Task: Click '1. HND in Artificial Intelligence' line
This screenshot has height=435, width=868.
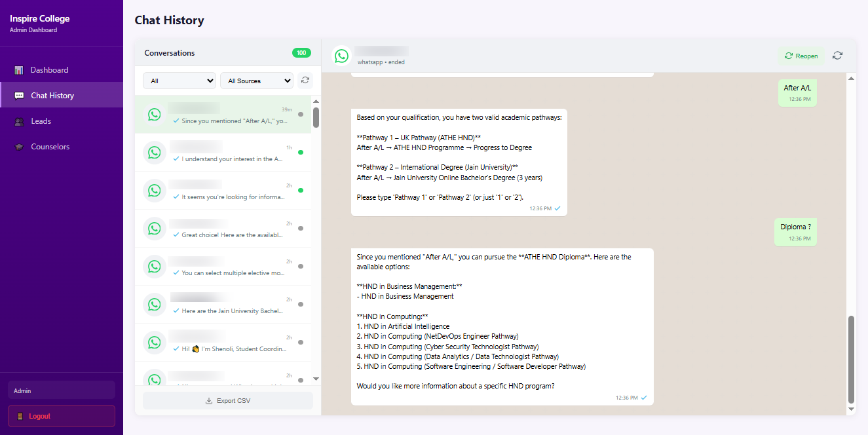Action: pos(404,326)
